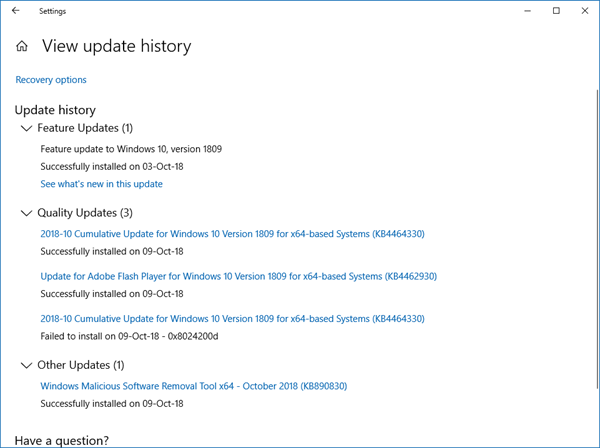Open See what's new in this update
Image resolution: width=600 pixels, height=448 pixels.
tap(101, 184)
